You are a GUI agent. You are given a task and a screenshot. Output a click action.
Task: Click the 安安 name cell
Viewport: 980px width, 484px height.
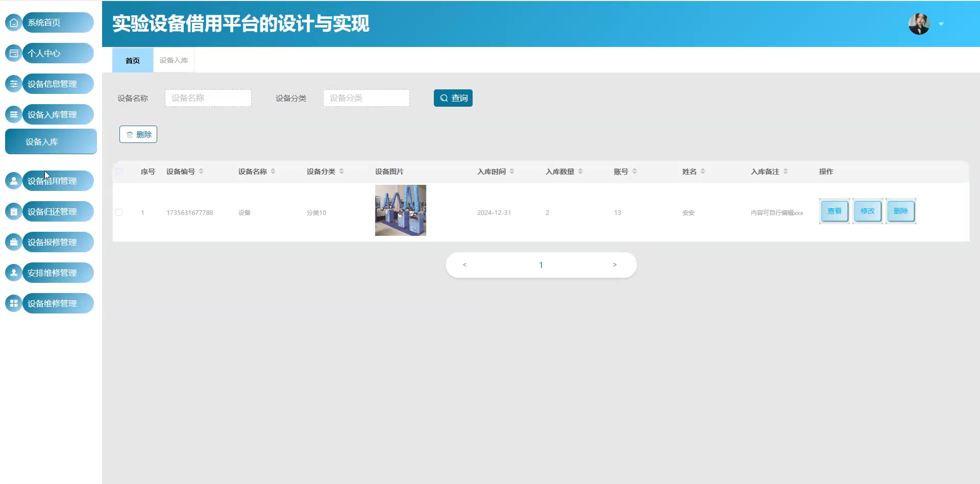click(689, 212)
